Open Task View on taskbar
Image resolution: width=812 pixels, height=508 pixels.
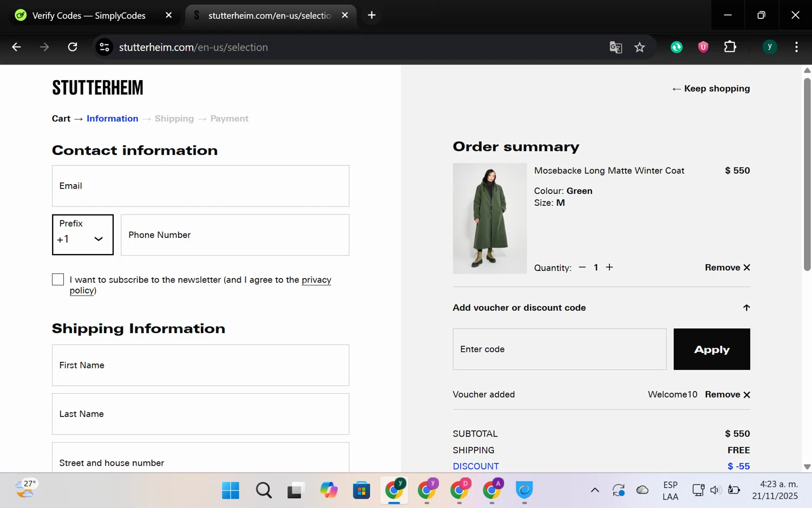click(295, 491)
